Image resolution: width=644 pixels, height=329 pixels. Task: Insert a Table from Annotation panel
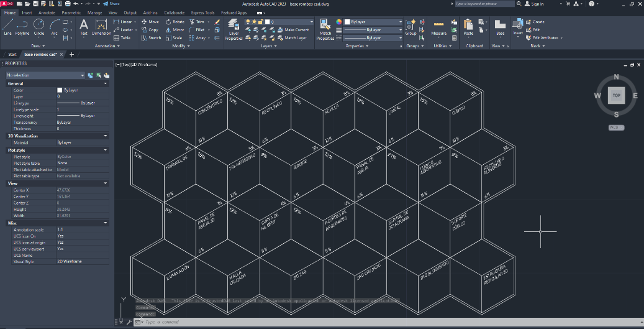coord(122,38)
